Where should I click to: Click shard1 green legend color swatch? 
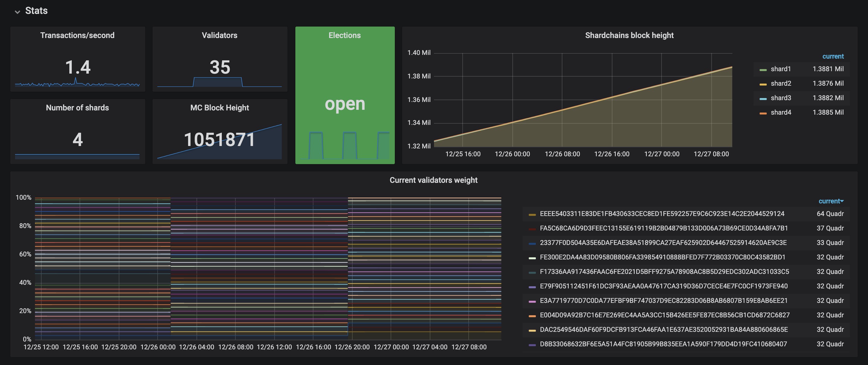click(x=763, y=69)
